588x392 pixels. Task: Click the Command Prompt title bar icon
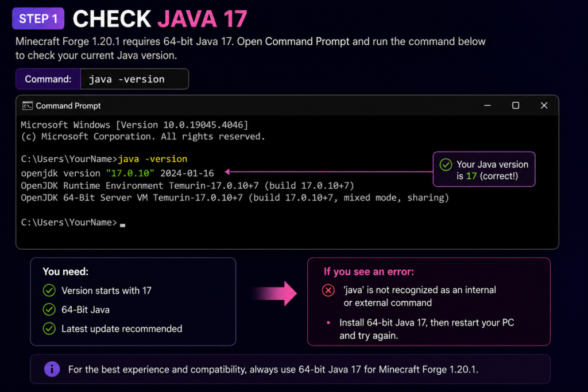[28, 106]
